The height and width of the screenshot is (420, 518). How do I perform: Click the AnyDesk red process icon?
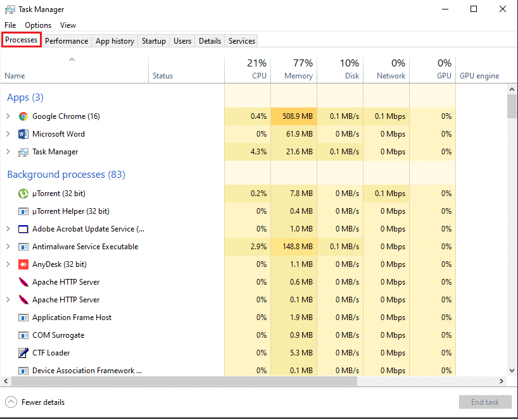(x=23, y=264)
